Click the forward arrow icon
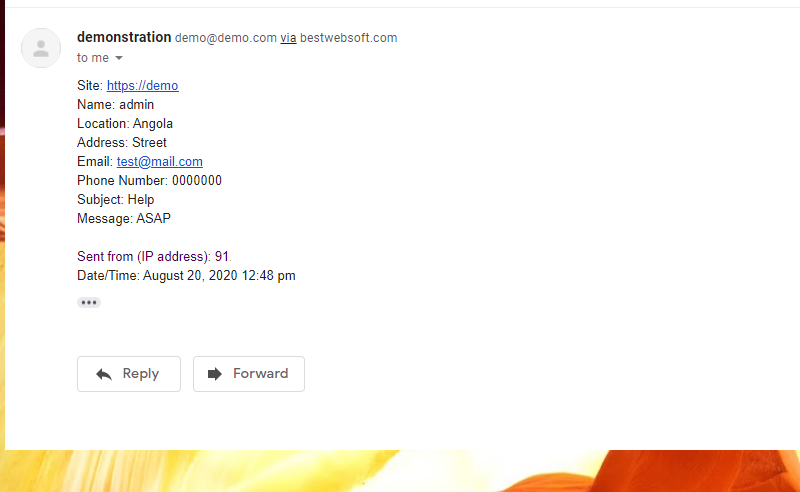 click(x=215, y=374)
